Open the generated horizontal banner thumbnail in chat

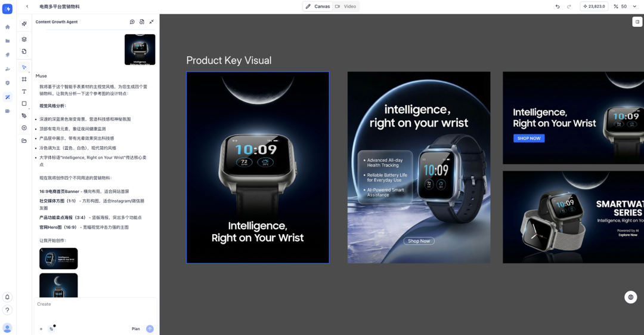[x=58, y=259]
